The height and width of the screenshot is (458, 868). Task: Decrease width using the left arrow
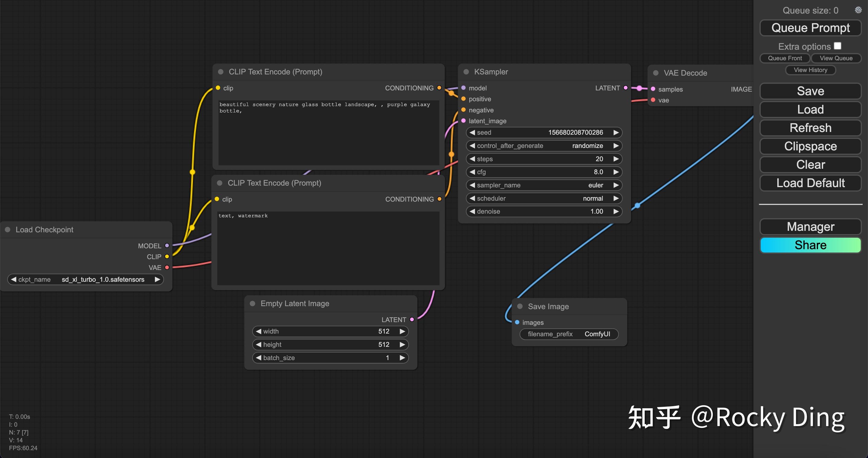coord(259,331)
